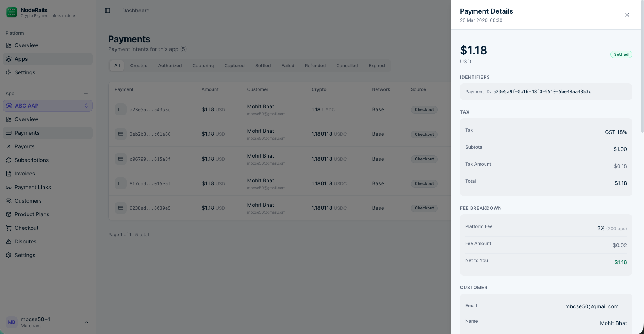Viewport: 644px width, 334px height.
Task: Open Payouts from the sidebar
Action: [25, 146]
